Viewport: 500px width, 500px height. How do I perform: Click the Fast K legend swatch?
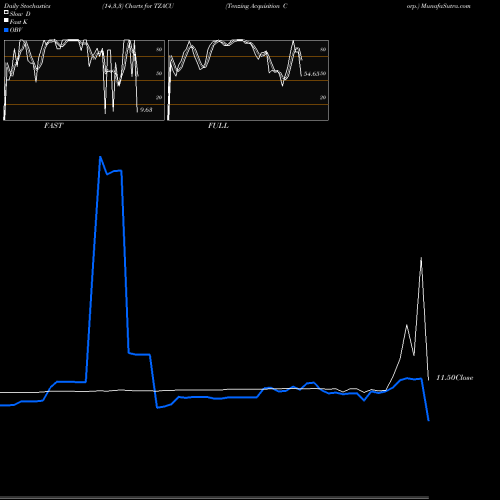click(6, 21)
